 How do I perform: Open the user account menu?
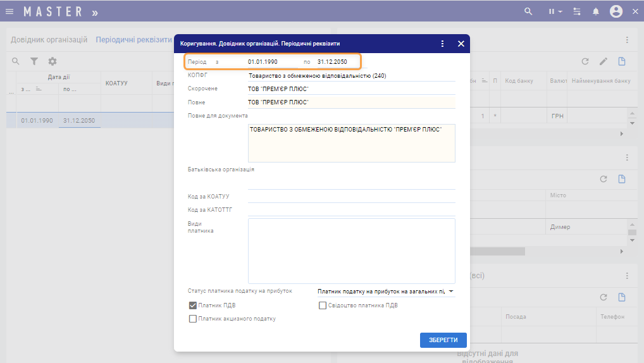pyautogui.click(x=616, y=11)
